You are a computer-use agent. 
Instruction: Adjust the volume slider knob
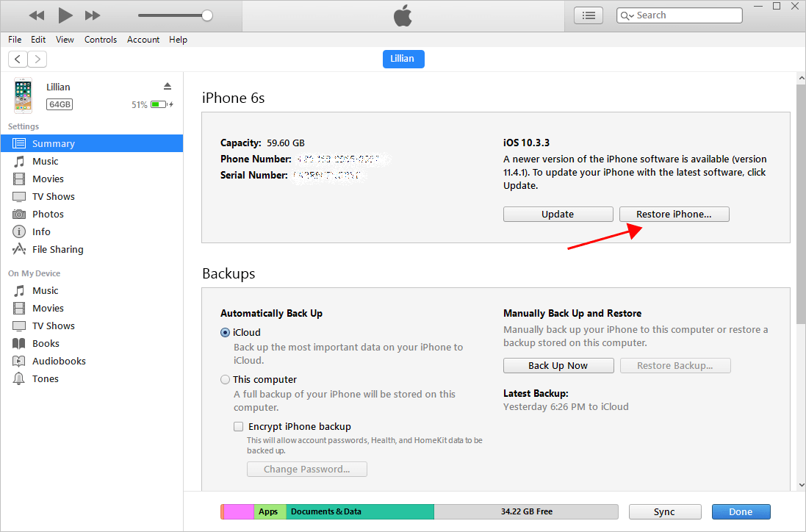[207, 15]
